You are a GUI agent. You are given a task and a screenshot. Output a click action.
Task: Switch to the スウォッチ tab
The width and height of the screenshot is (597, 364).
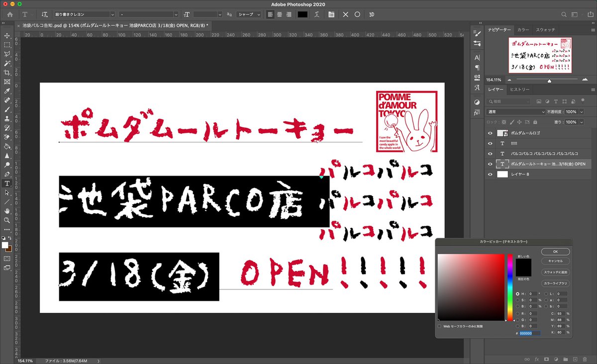tap(545, 30)
